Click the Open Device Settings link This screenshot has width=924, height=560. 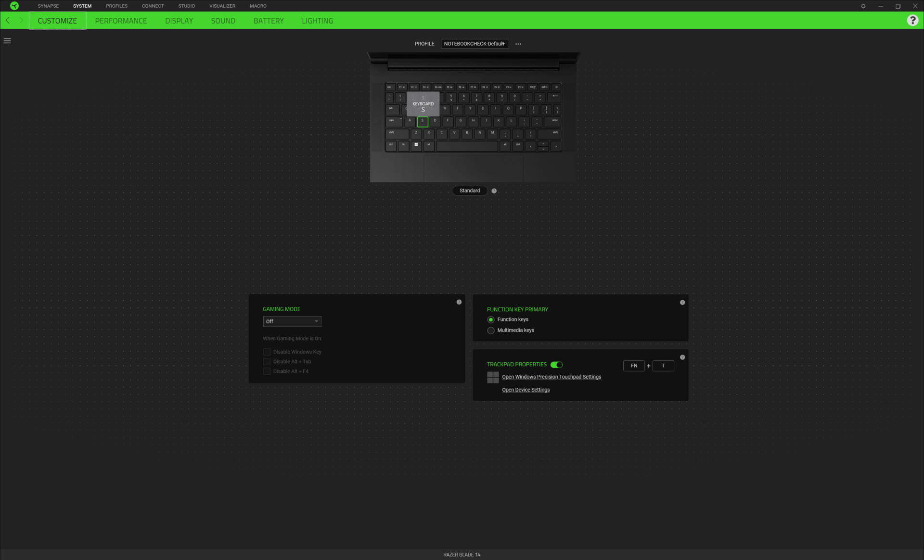pos(526,390)
